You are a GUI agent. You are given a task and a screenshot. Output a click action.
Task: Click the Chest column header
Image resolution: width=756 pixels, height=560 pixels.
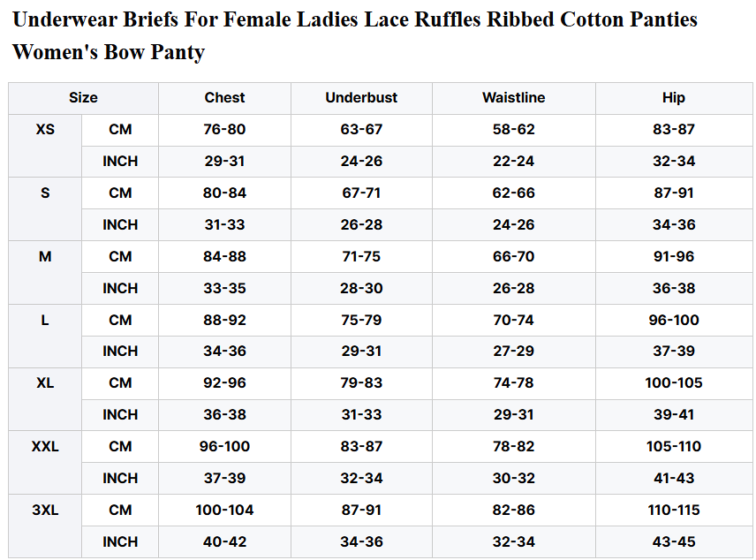tap(224, 98)
